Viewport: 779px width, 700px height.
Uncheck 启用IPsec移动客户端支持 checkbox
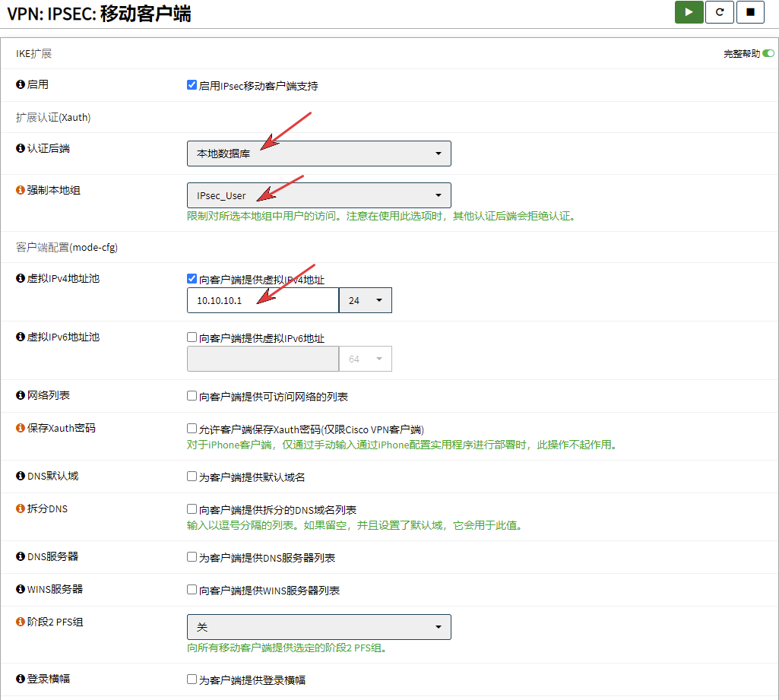click(192, 85)
